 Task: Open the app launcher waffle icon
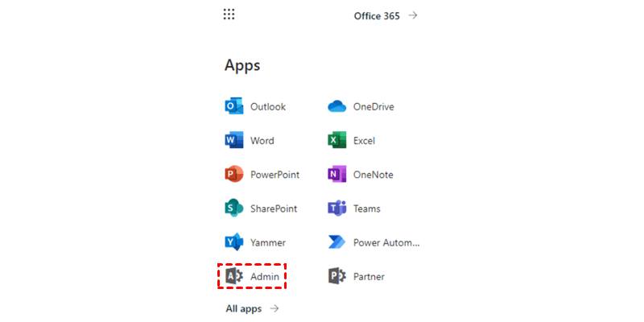pyautogui.click(x=229, y=14)
